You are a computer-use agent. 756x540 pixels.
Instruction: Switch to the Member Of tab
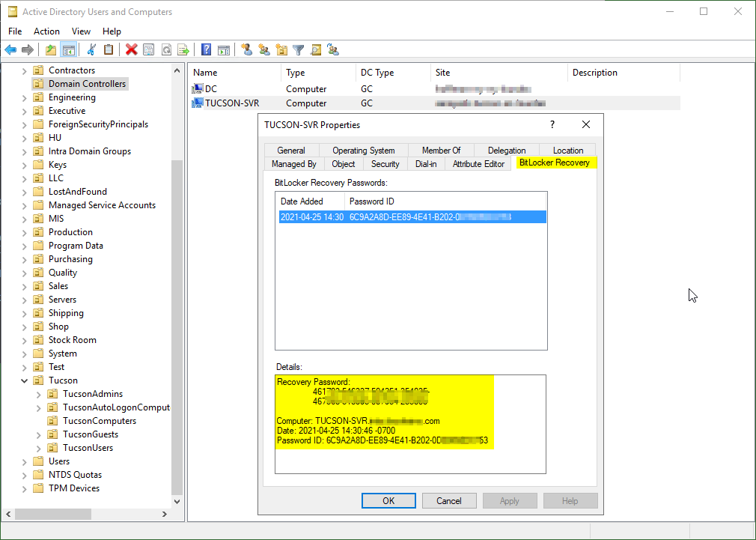tap(441, 150)
